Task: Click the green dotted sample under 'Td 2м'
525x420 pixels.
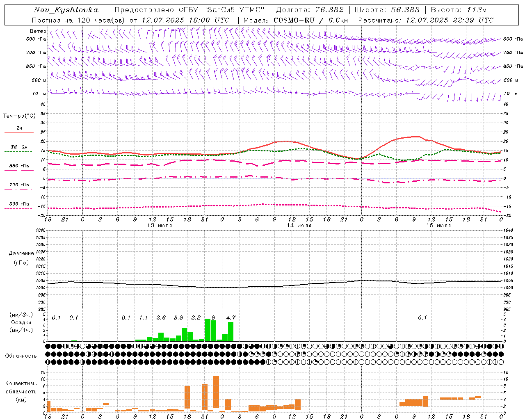Action: point(18,152)
